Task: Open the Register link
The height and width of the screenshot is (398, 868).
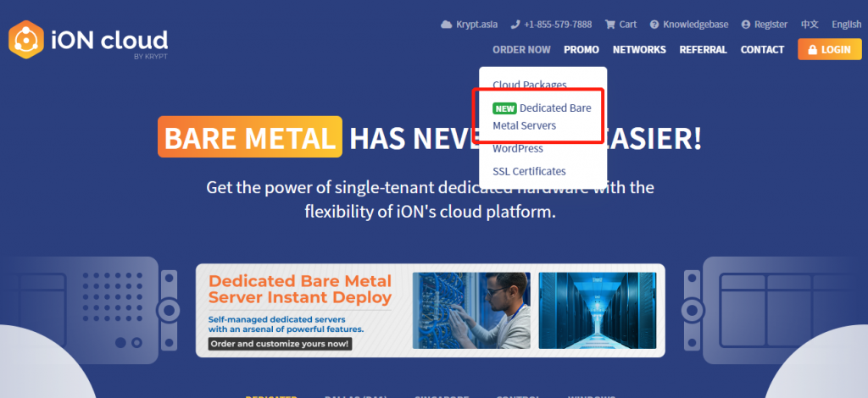Action: click(x=771, y=25)
